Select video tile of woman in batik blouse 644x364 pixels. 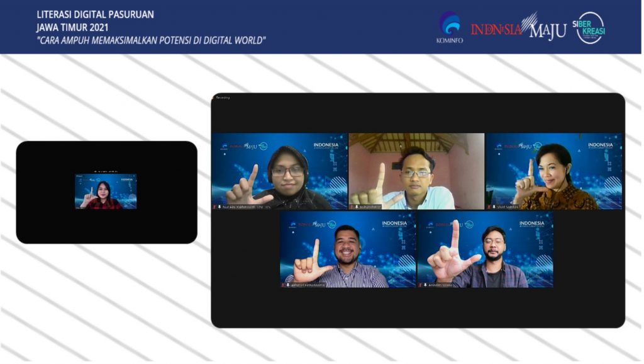point(553,170)
